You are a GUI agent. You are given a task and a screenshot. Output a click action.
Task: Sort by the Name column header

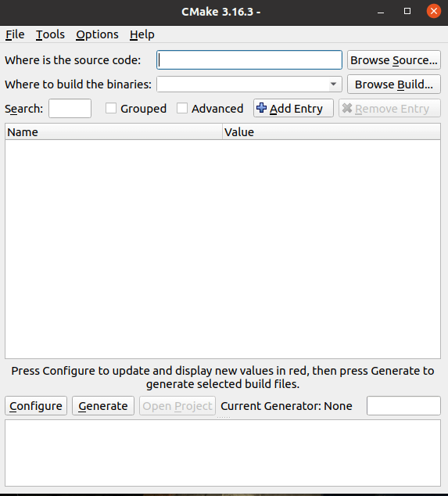pyautogui.click(x=114, y=132)
